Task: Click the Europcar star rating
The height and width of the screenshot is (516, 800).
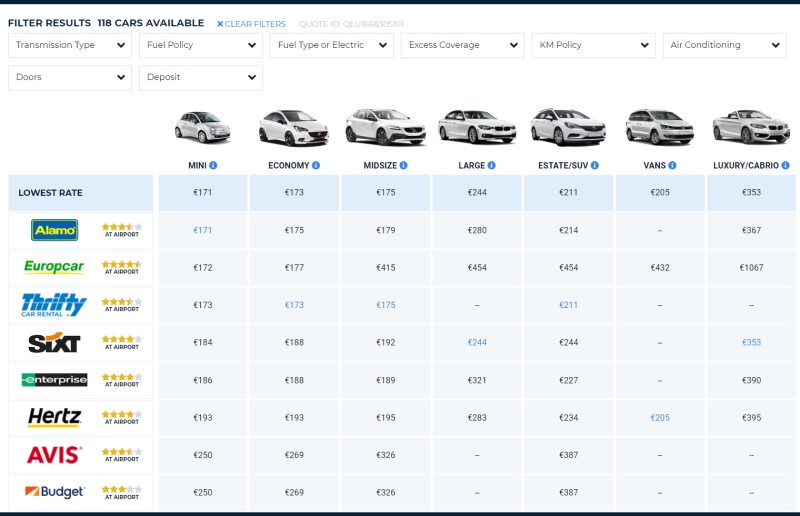Action: pyautogui.click(x=122, y=264)
